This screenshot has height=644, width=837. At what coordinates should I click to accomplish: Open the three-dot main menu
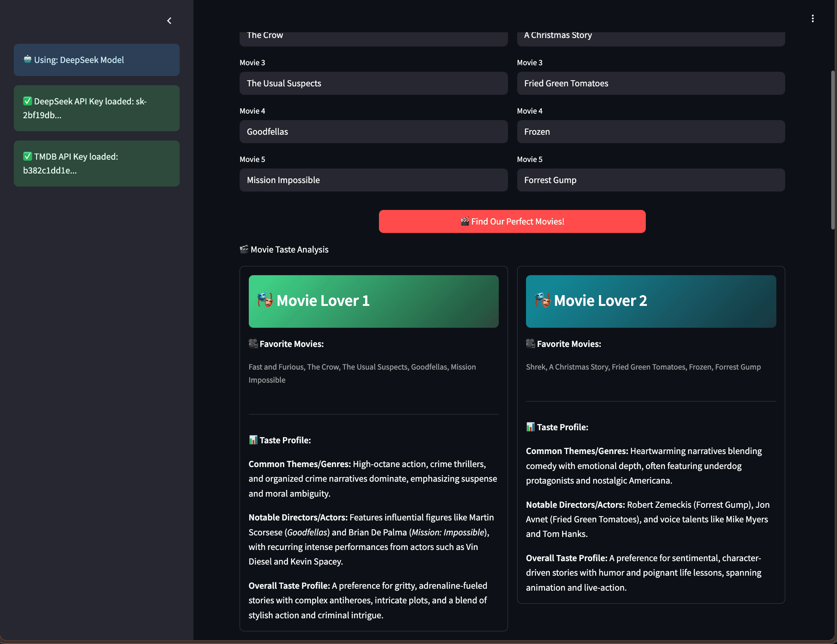point(812,18)
